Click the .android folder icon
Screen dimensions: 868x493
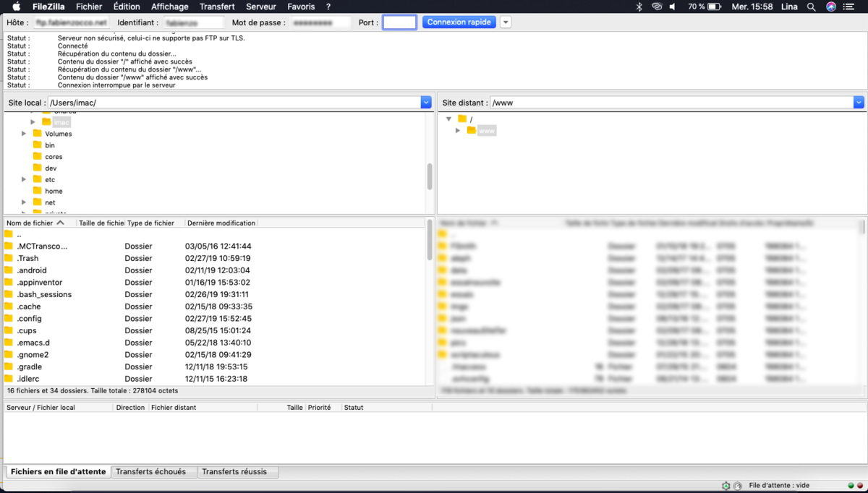pos(9,270)
